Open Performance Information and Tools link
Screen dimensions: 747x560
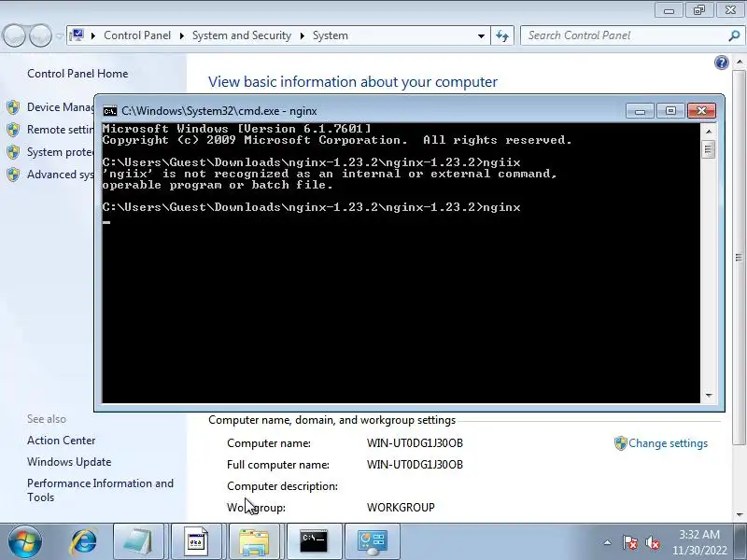tap(100, 490)
